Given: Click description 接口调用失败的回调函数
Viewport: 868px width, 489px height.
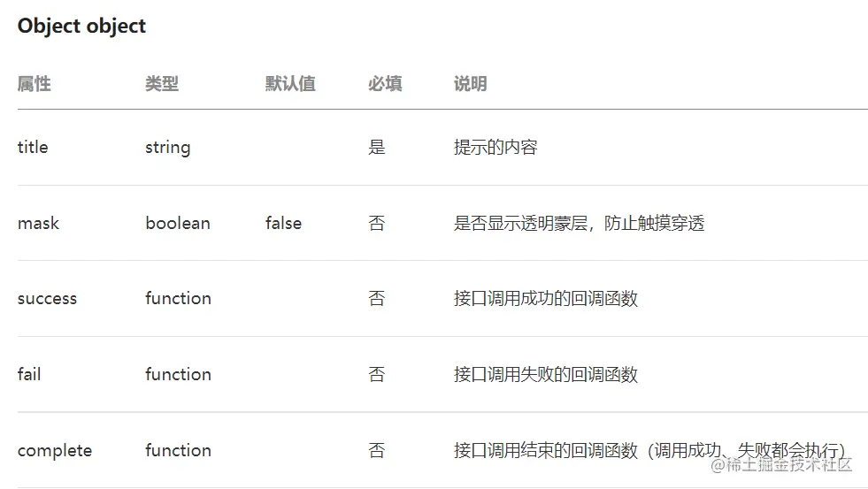Looking at the screenshot, I should point(545,374).
